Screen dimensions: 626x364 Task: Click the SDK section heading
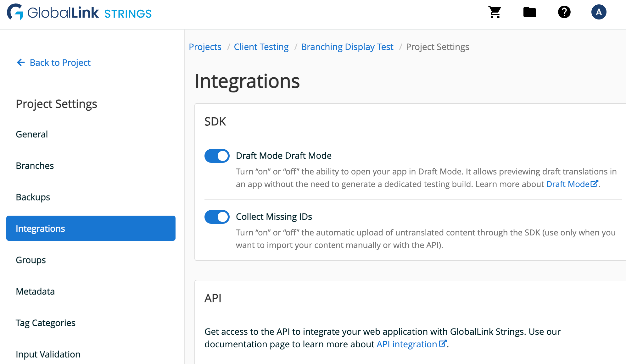[x=215, y=121]
